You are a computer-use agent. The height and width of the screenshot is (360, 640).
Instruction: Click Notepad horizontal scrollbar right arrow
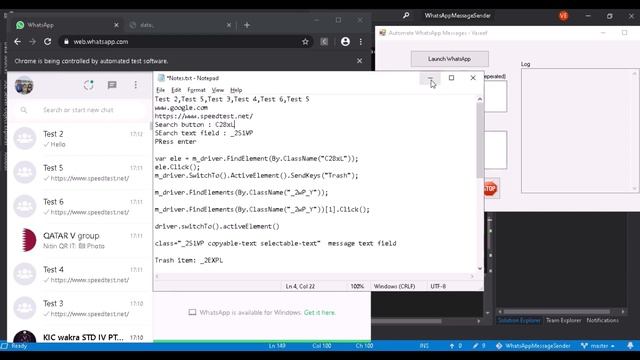point(472,276)
